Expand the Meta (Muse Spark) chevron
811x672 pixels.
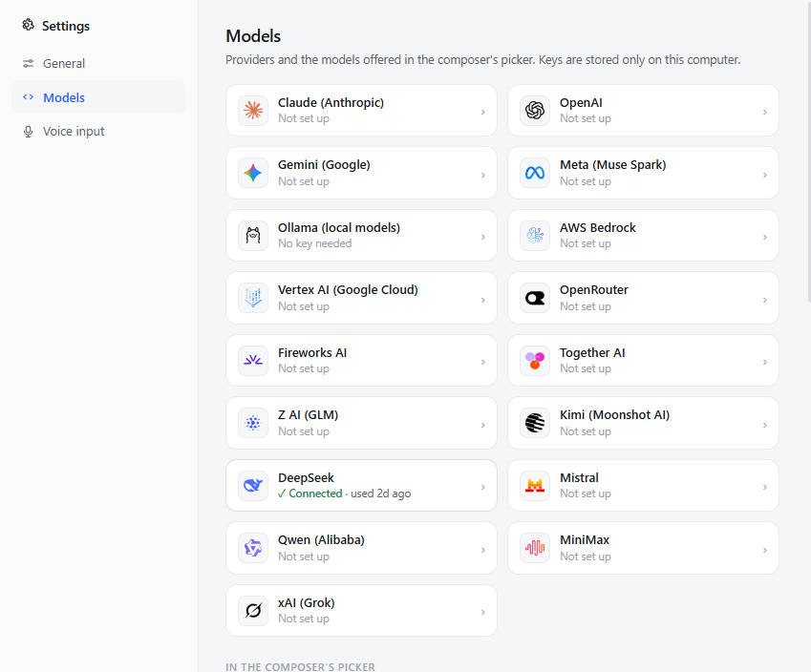(764, 175)
